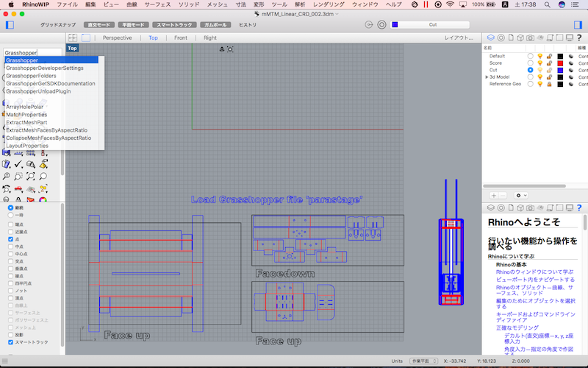Click the add layer plus button

tap(494, 195)
